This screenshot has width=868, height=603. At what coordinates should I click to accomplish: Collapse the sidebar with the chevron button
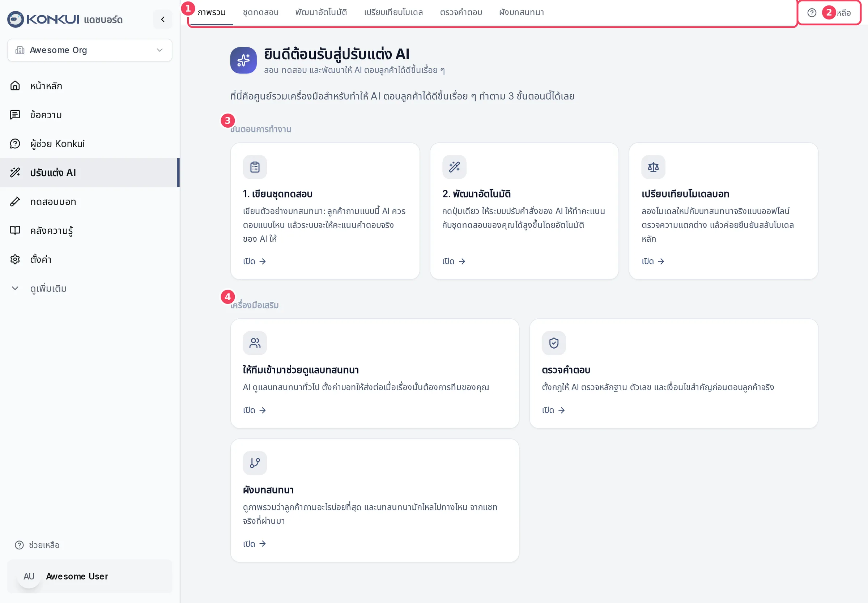[x=163, y=19]
